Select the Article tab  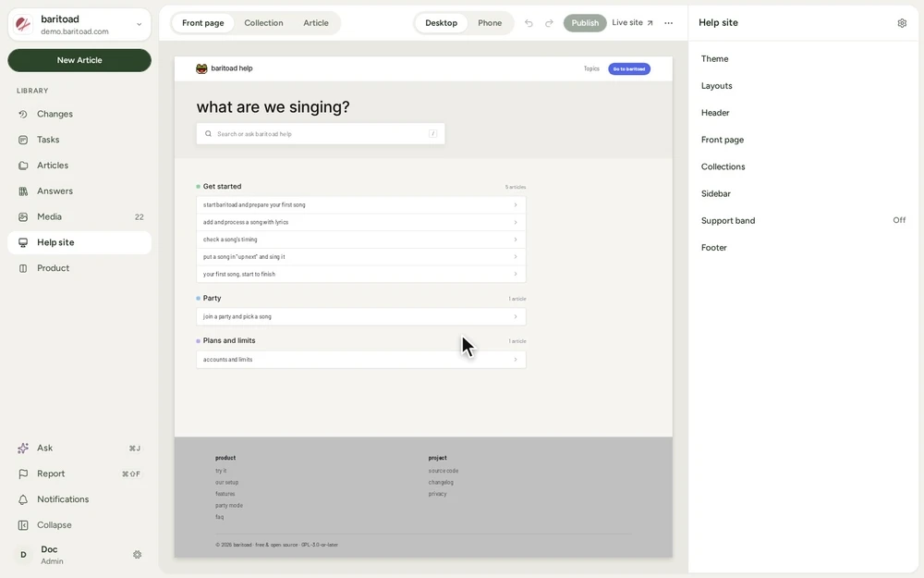click(316, 23)
